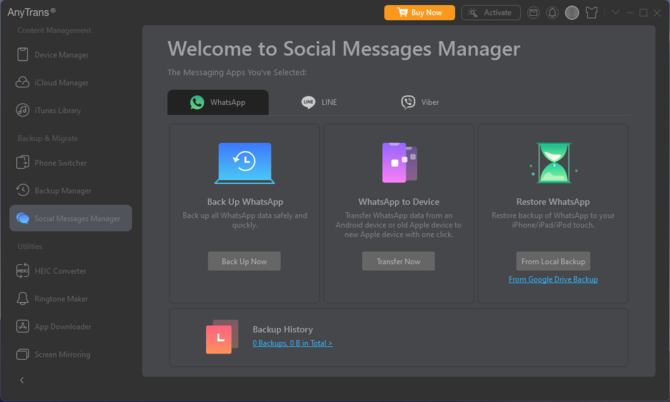Viewport: 670px width, 402px height.
Task: Click the Restore WhatsApp hourglass illustration
Action: tap(554, 163)
